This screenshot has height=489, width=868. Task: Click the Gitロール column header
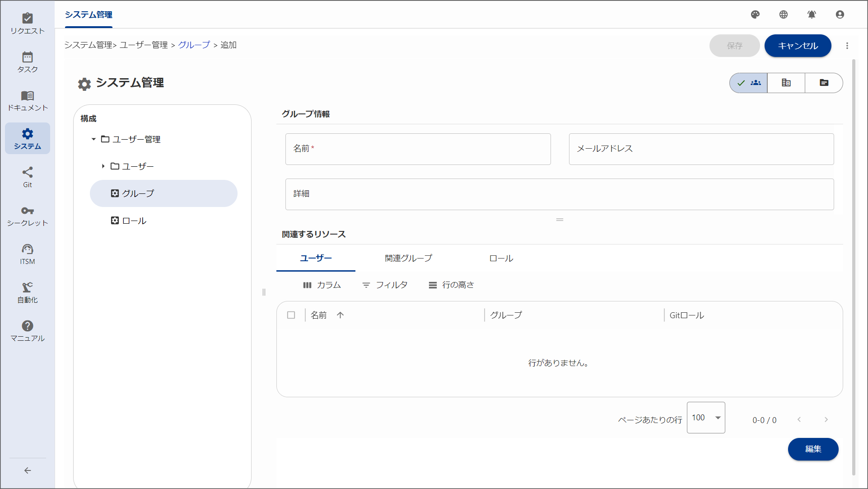686,315
